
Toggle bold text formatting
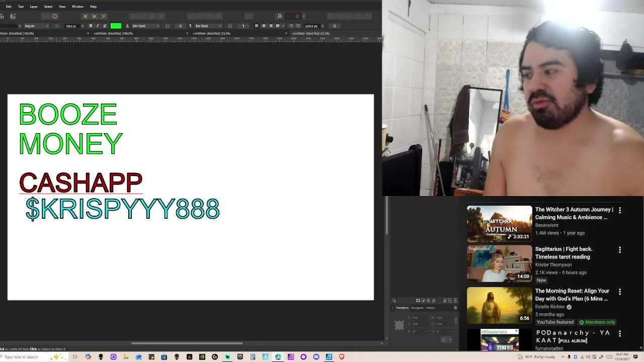(x=91, y=26)
